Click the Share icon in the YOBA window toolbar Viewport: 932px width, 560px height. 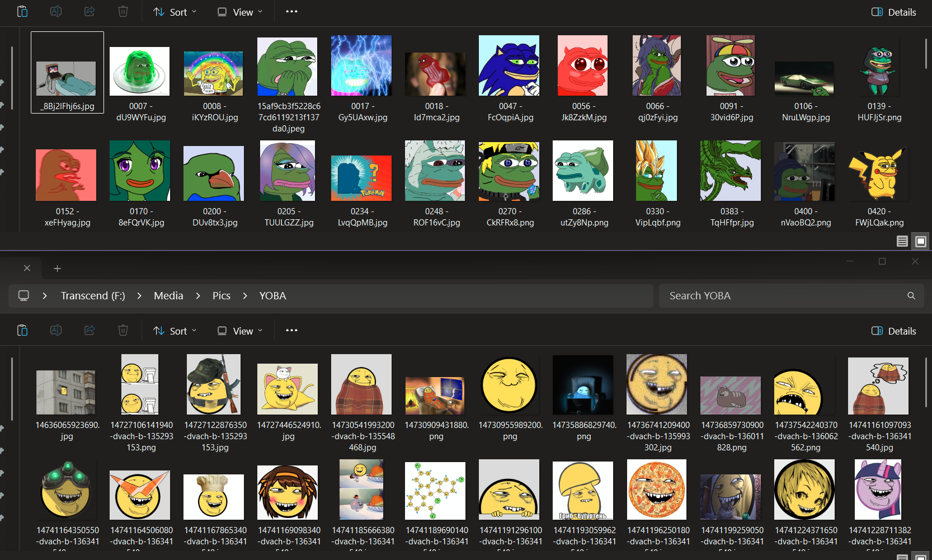pyautogui.click(x=90, y=330)
